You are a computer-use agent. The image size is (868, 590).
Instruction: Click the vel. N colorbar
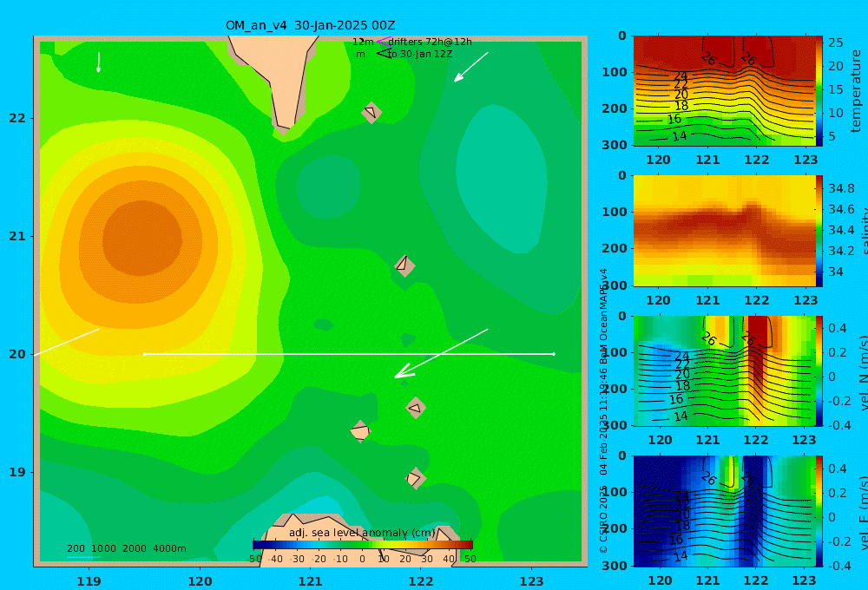point(819,371)
